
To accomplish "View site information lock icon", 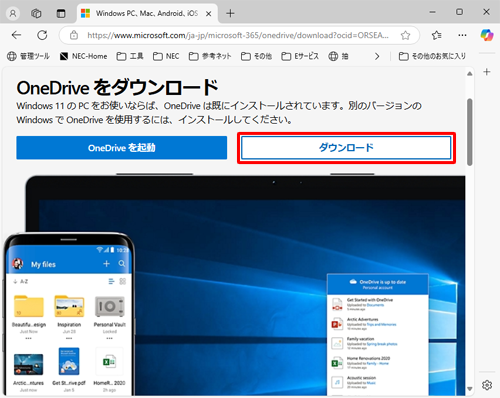I will click(x=74, y=35).
